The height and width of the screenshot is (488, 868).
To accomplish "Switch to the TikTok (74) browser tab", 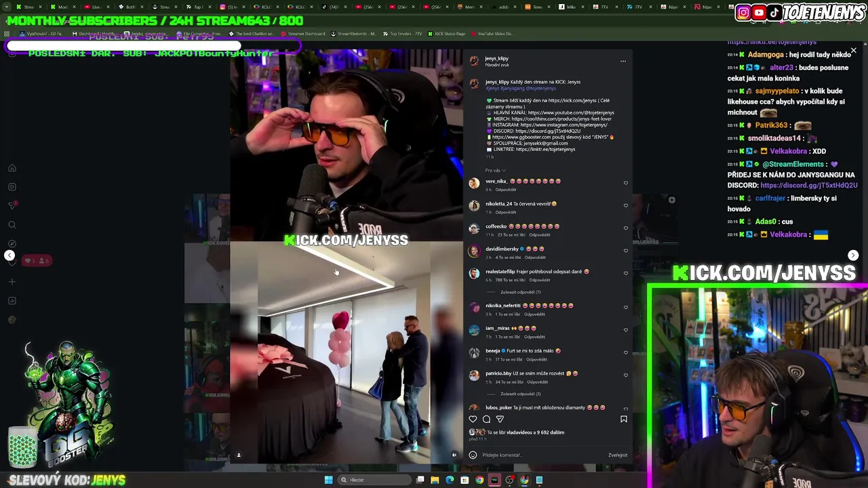I will click(334, 7).
